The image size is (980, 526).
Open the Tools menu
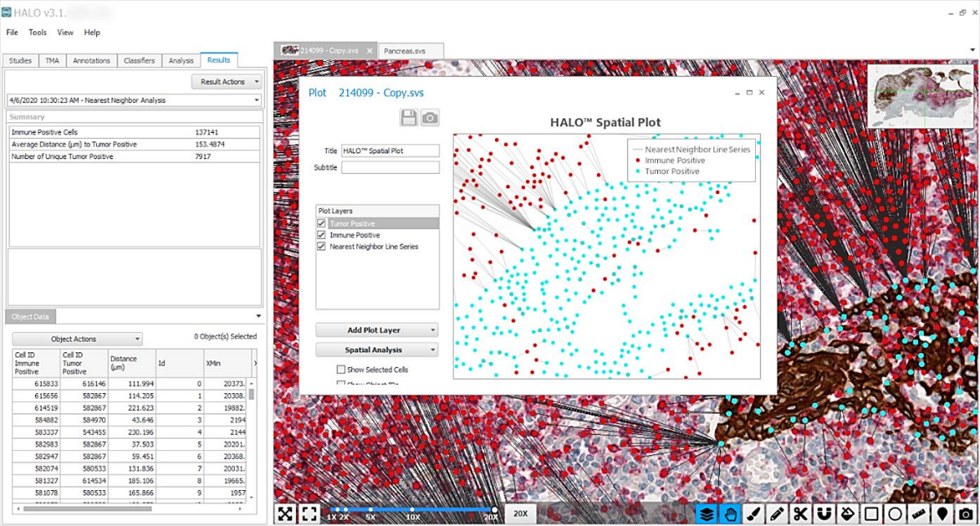[38, 33]
